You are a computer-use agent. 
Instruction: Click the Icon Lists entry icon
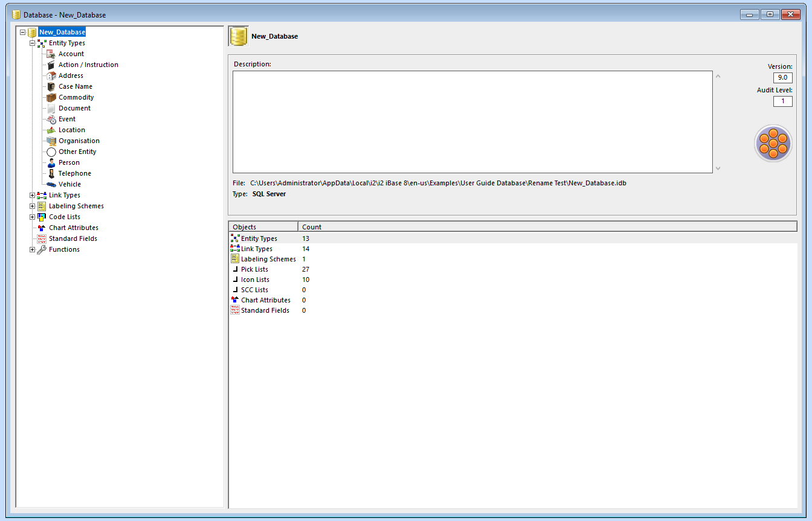point(235,280)
